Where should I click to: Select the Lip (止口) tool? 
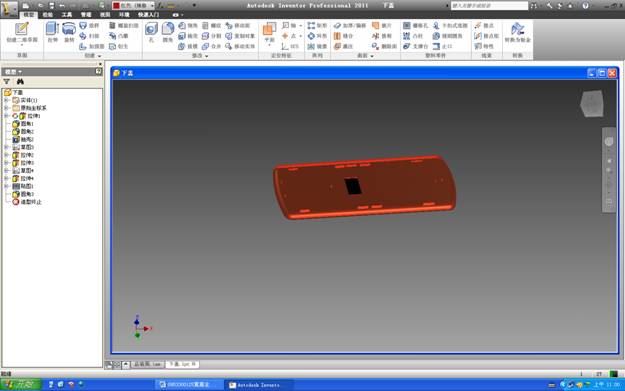point(442,46)
